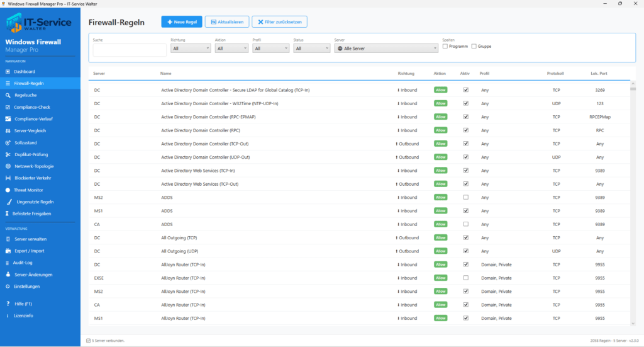Go to the Dashboard page
Viewport: 644px width, 347px height.
[x=40, y=72]
